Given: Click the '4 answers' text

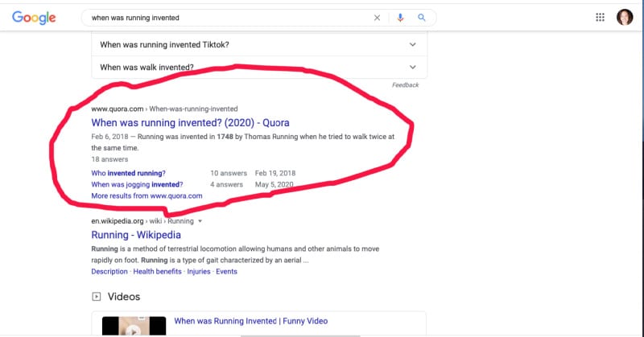Looking at the screenshot, I should (x=226, y=185).
